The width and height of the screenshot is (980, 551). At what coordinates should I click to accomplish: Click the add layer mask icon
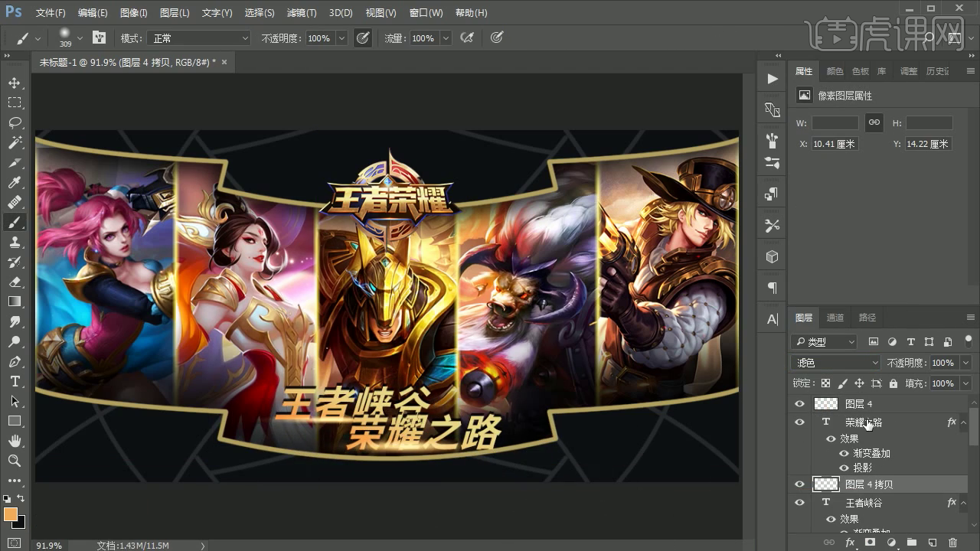tap(870, 542)
